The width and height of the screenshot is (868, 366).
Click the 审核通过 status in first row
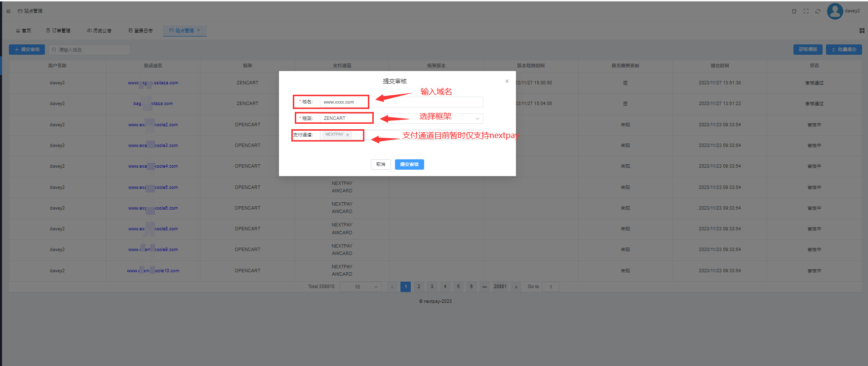(x=814, y=83)
